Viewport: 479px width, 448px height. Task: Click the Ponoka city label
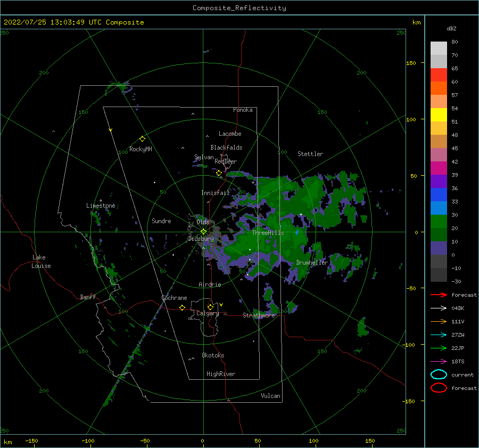(243, 110)
